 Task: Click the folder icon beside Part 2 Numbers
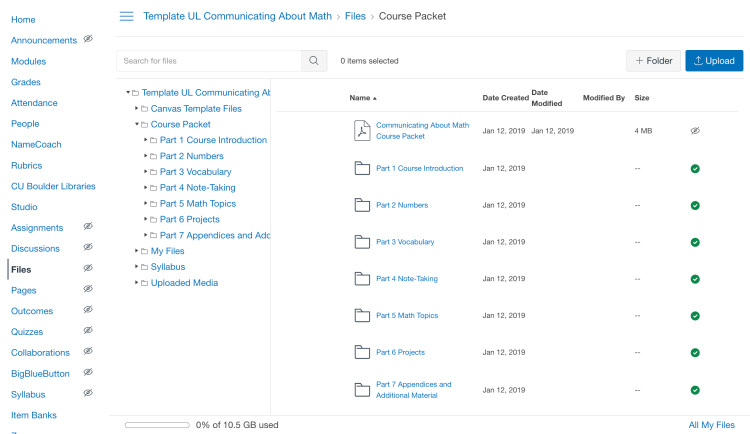(362, 205)
